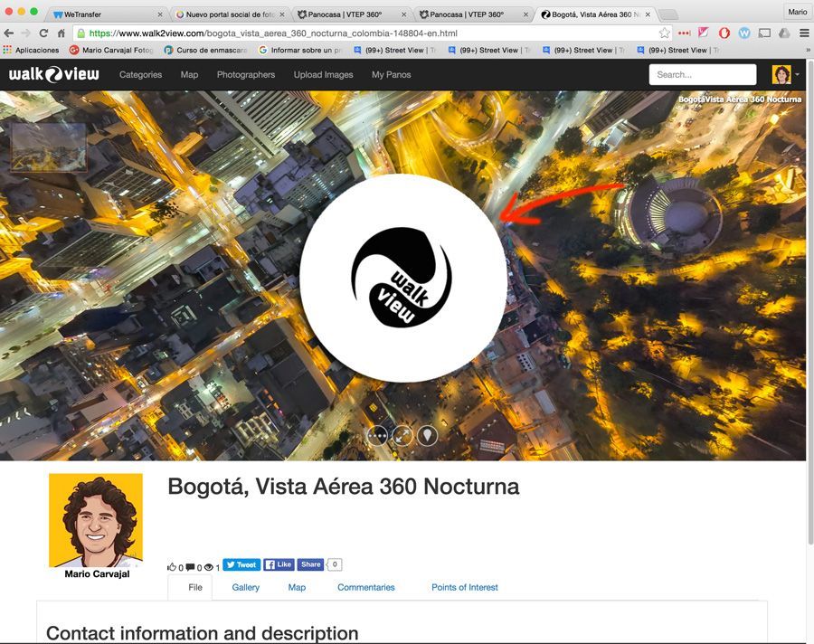Open My Panos in the navigation bar
The height and width of the screenshot is (644, 814).
pyautogui.click(x=392, y=75)
